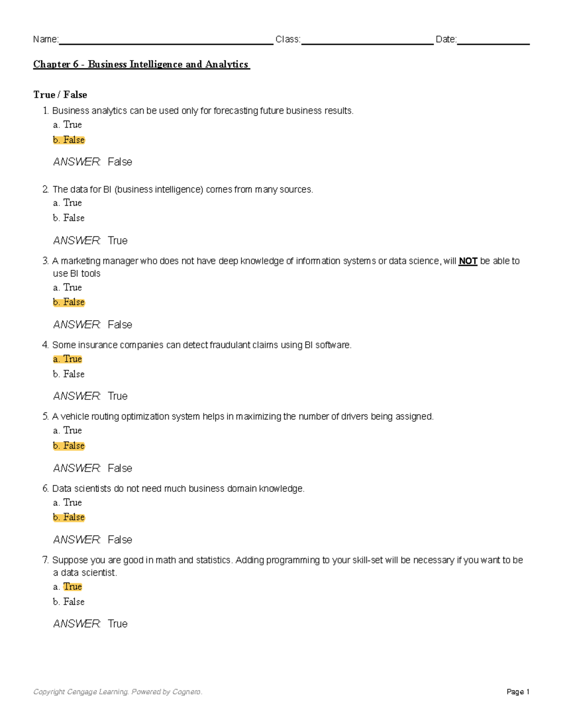Click the bold underlined NOT in question 3

tap(468, 261)
